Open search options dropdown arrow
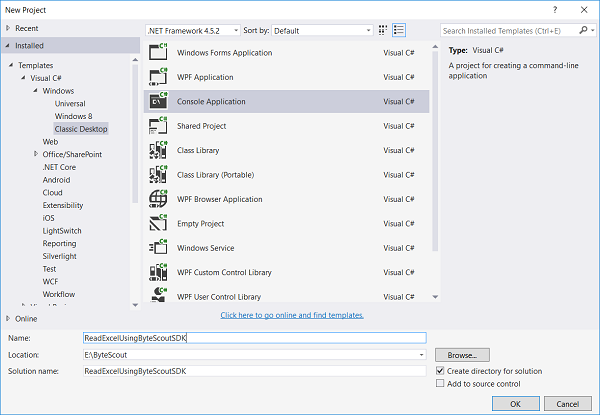 593,30
